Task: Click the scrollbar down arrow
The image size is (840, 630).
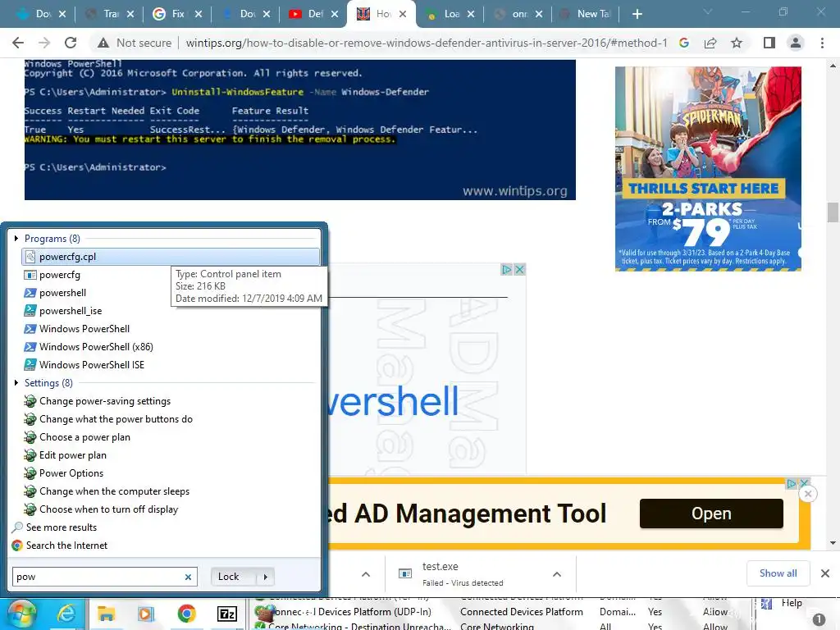Action: (x=833, y=543)
